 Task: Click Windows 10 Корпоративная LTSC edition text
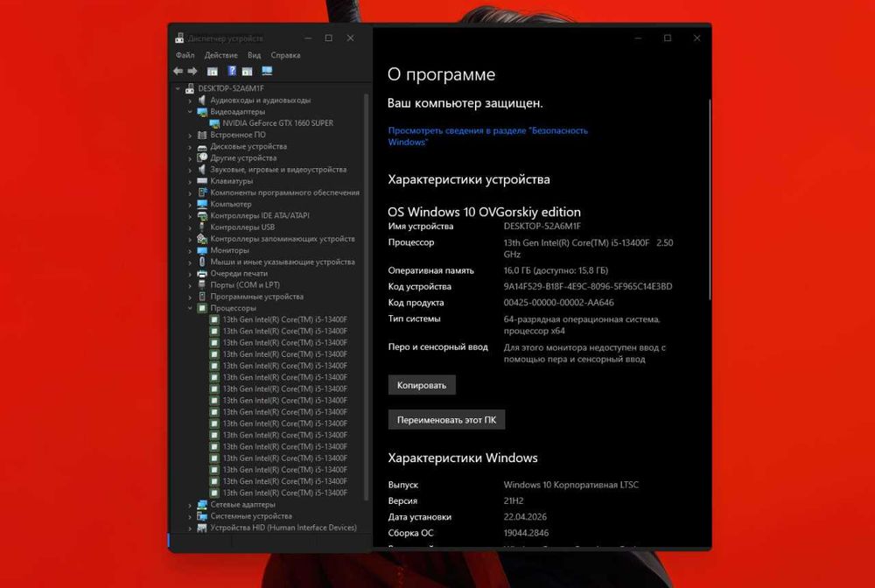click(570, 485)
